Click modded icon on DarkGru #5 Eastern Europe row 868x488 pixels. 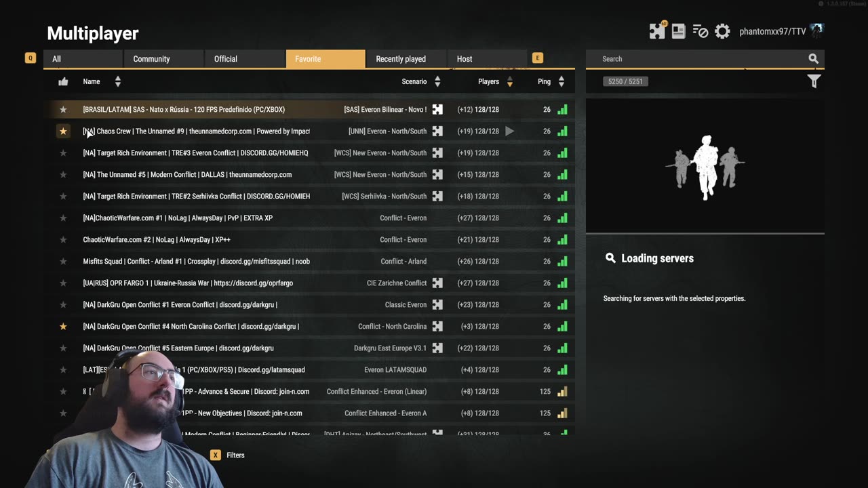(437, 348)
